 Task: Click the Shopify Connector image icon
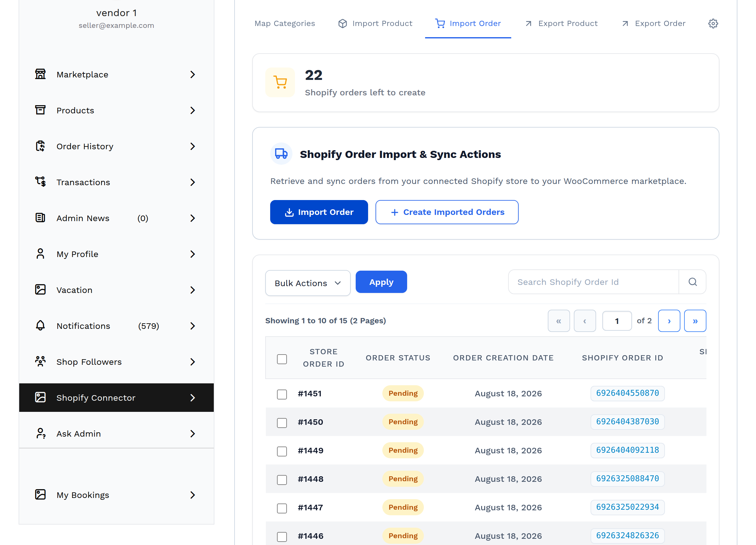pos(40,397)
